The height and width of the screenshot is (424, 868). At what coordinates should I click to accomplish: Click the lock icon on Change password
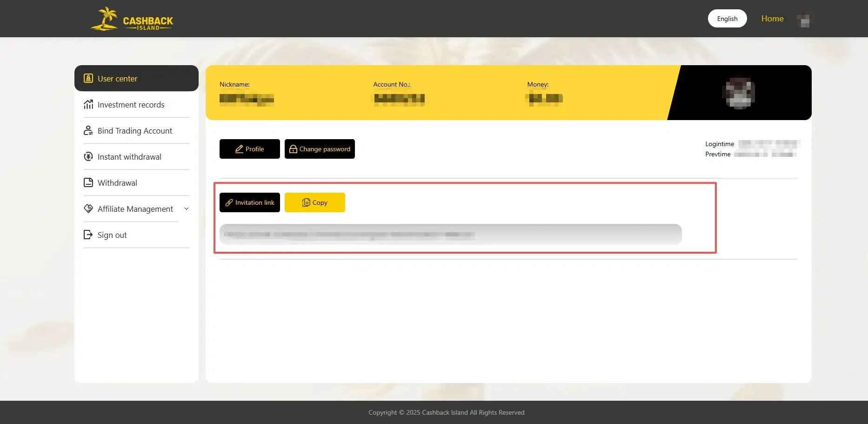pos(293,149)
